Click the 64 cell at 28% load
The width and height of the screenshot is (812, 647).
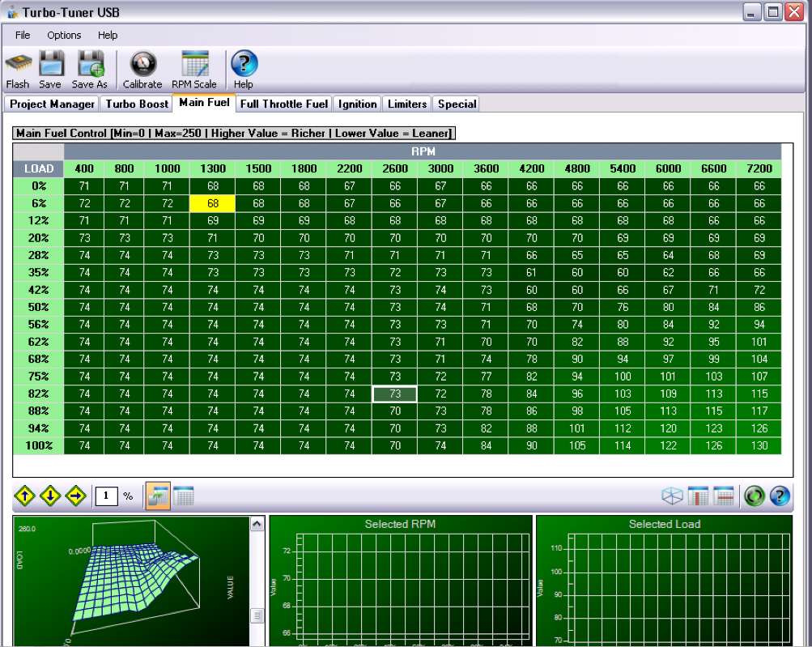coord(668,255)
